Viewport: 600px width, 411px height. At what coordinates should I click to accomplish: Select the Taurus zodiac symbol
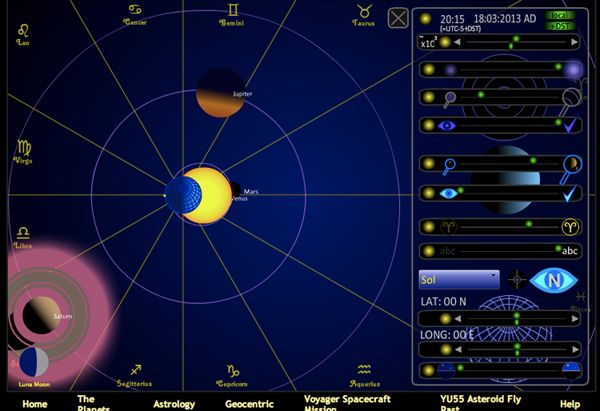[363, 14]
